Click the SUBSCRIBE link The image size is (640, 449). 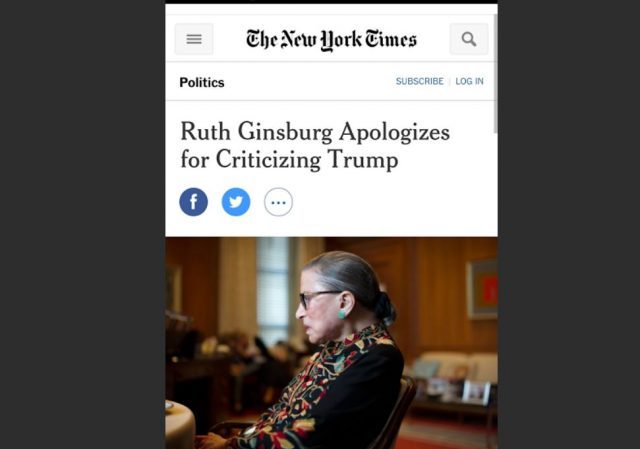point(420,81)
